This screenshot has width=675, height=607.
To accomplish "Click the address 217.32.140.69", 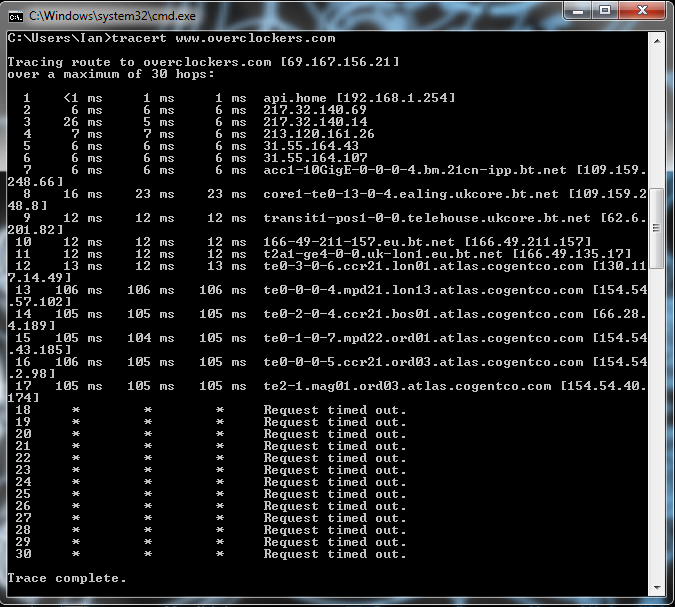I will coord(315,110).
